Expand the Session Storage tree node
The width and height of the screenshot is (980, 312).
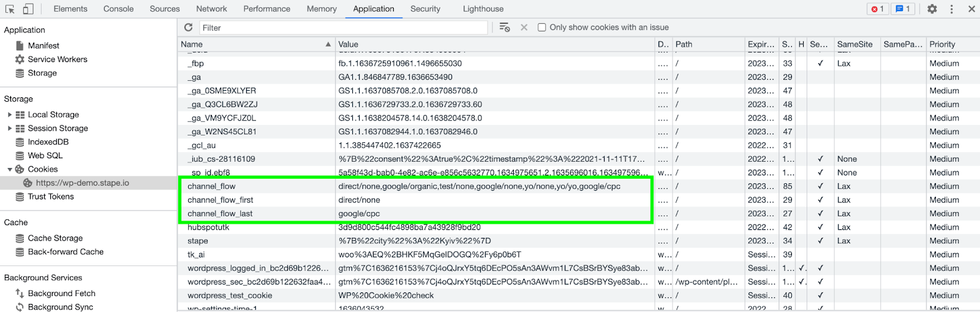pyautogui.click(x=9, y=128)
